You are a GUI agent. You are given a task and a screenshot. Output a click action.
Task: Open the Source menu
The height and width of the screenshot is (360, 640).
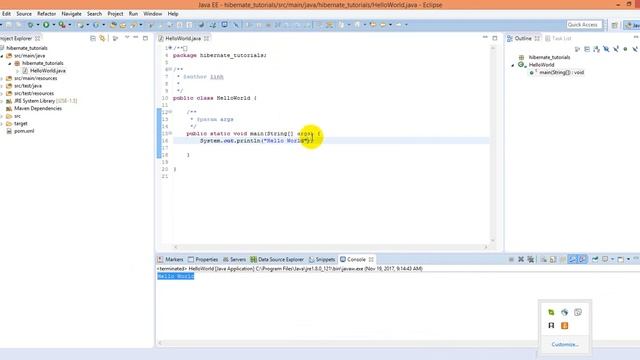(24, 13)
